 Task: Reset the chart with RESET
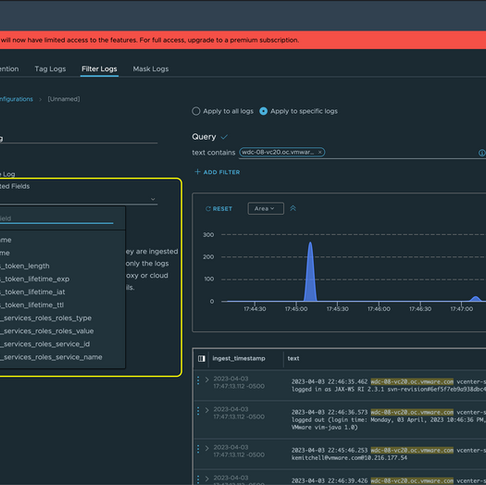tap(219, 209)
